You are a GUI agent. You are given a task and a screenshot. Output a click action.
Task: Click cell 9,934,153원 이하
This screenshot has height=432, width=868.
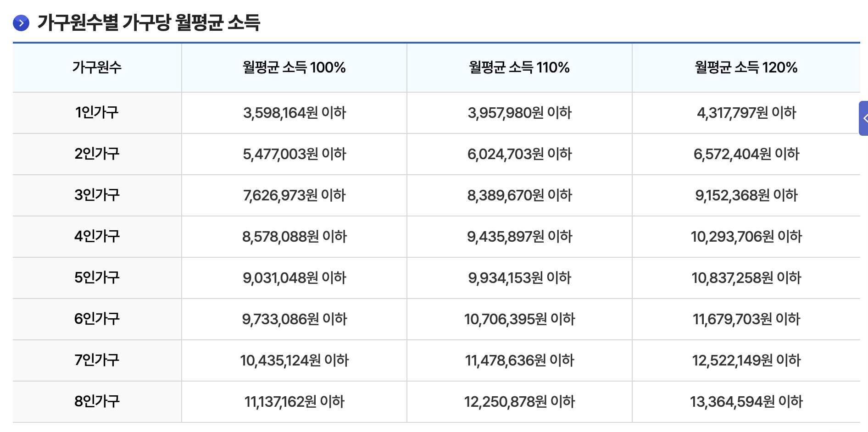pos(519,278)
